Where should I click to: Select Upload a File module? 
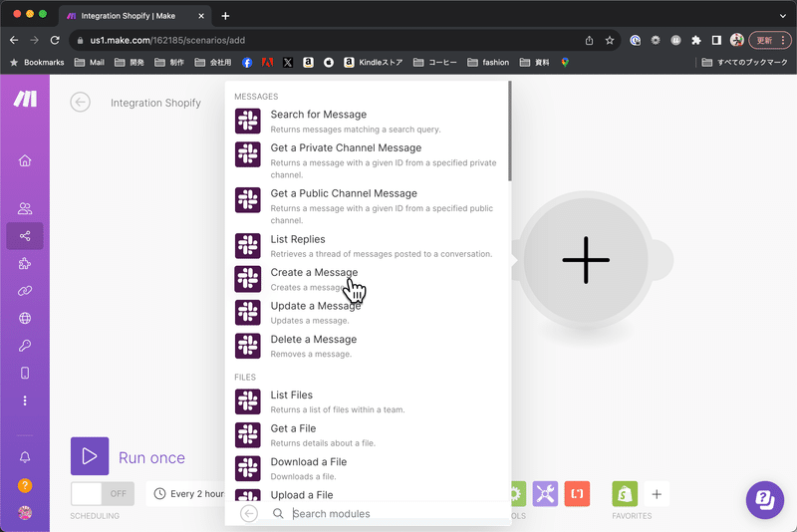(x=367, y=495)
